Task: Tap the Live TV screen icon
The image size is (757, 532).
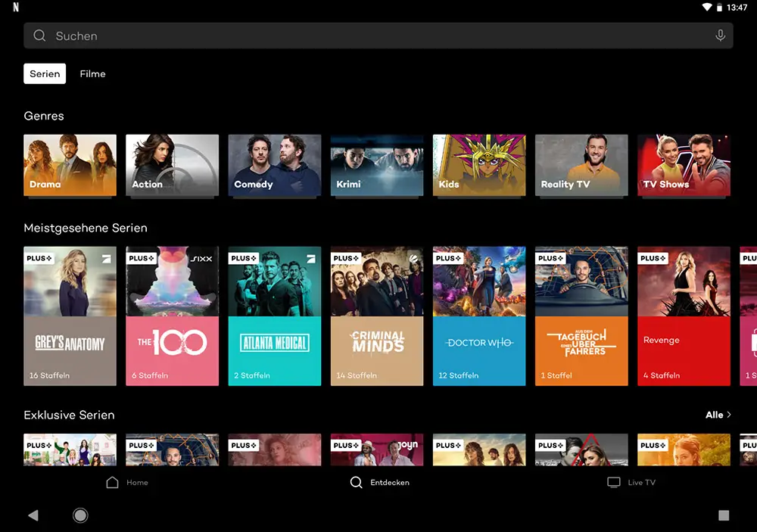Action: pyautogui.click(x=614, y=482)
